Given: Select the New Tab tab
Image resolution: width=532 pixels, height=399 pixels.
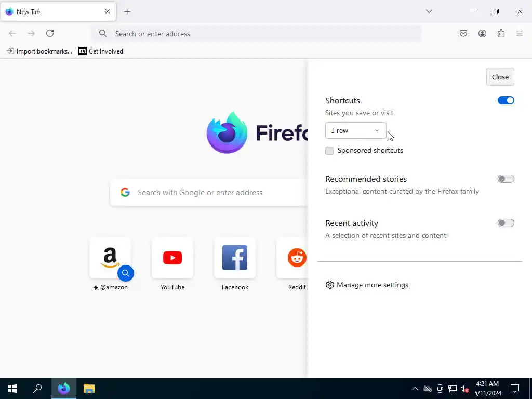Looking at the screenshot, I should coord(58,11).
